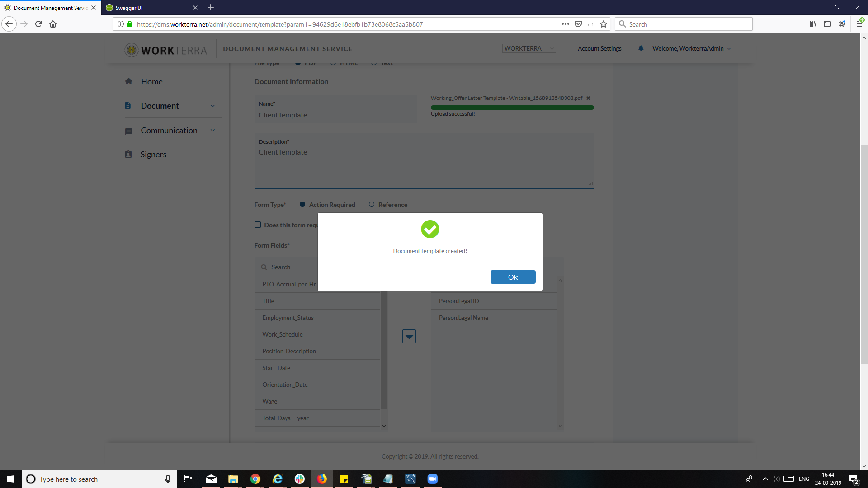Viewport: 868px width, 488px height.
Task: Open the WORKTERRA client dropdown
Action: (x=529, y=48)
